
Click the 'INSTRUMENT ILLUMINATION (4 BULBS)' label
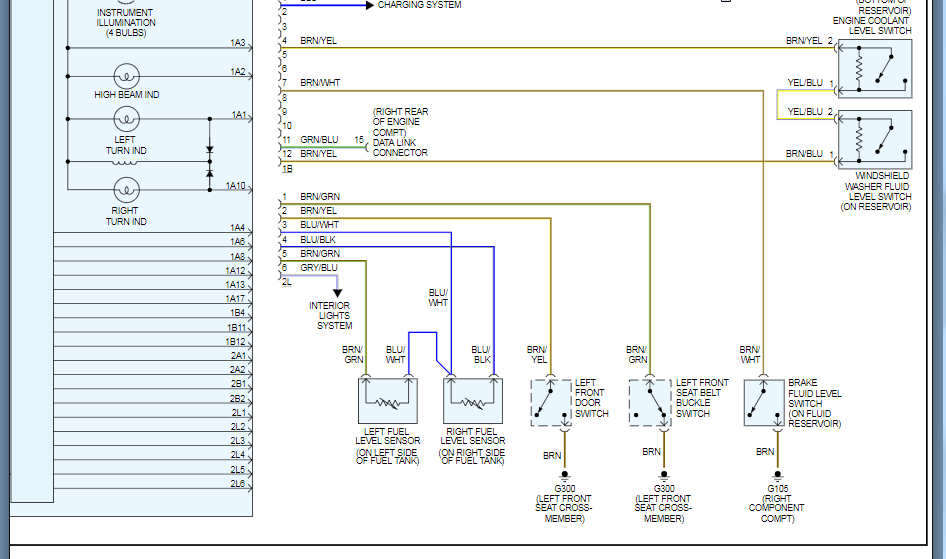click(x=126, y=22)
